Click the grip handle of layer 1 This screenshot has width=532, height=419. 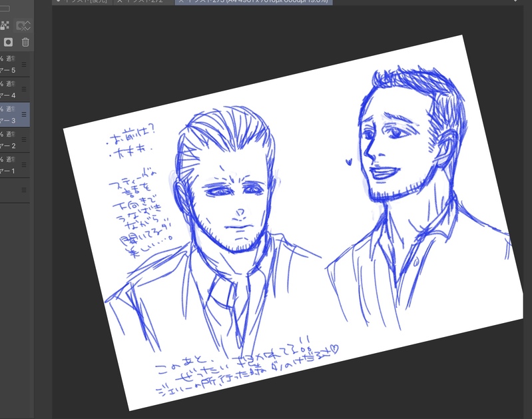(24, 165)
